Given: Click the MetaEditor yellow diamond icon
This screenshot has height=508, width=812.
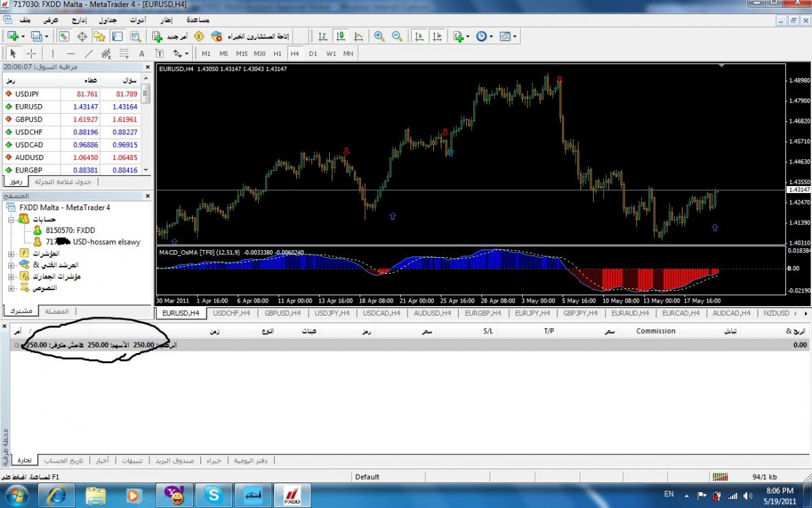Looking at the screenshot, I should (x=199, y=37).
